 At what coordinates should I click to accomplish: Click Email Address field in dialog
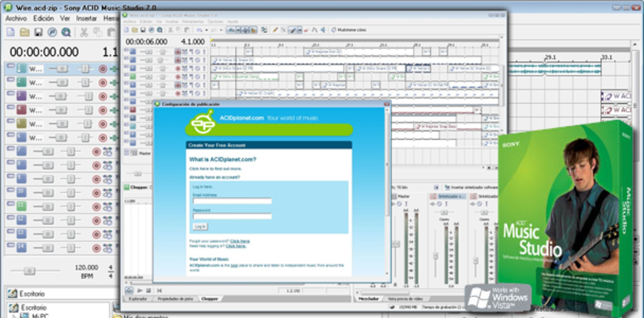click(232, 201)
